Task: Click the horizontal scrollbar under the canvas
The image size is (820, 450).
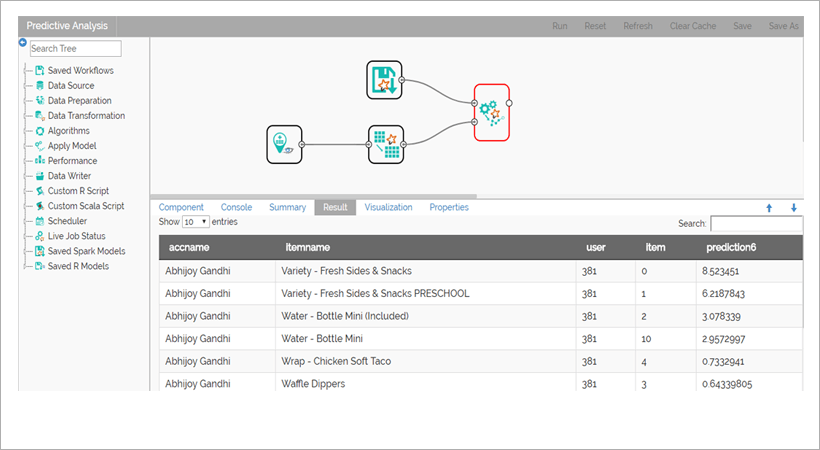Action: click(314, 197)
